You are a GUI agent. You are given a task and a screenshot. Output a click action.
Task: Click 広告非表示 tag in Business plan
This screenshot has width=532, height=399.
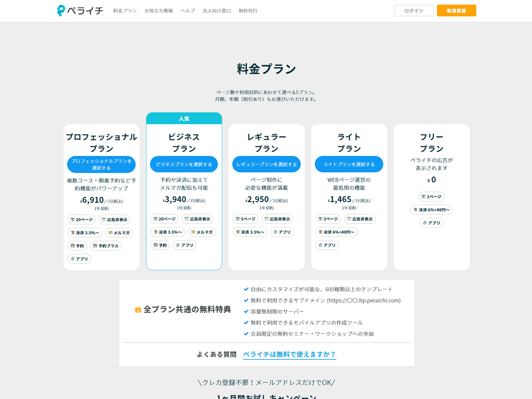coord(197,219)
